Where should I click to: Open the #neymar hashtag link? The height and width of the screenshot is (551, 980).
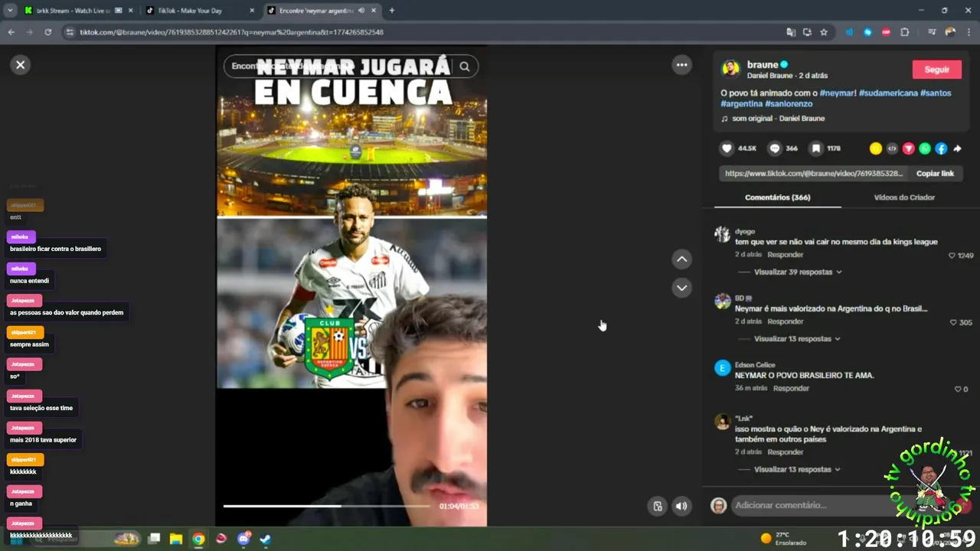click(837, 93)
